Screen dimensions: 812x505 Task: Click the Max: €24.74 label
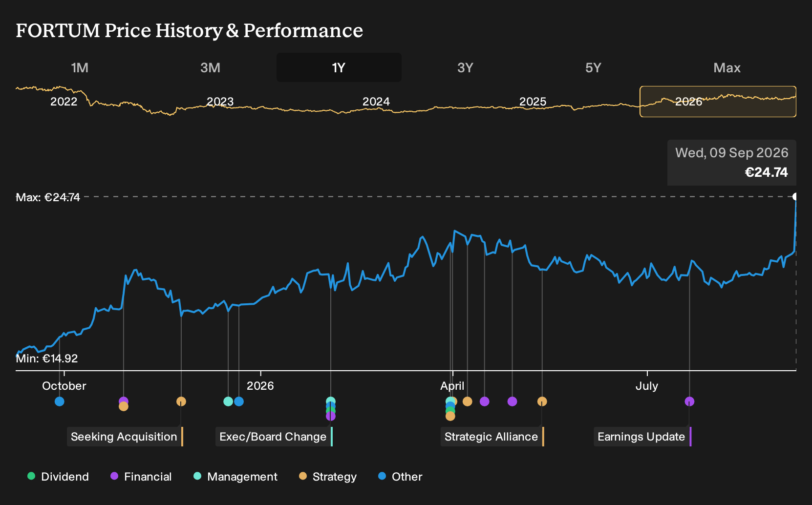[48, 197]
